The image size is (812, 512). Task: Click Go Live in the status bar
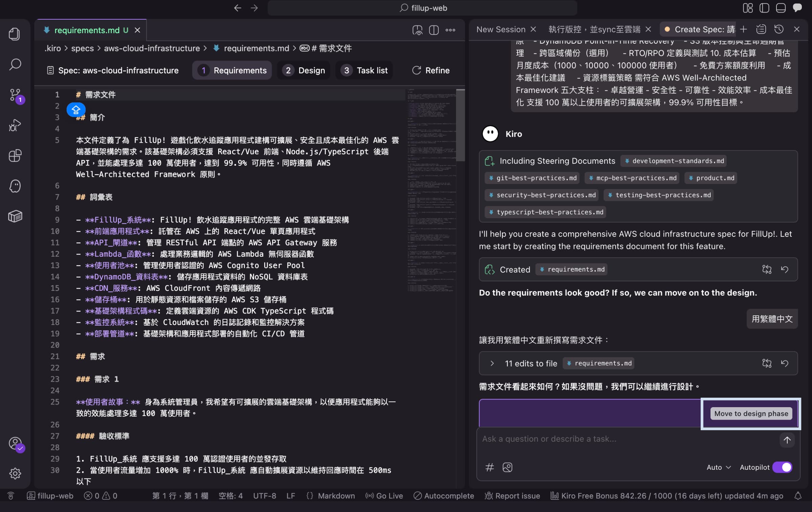(384, 496)
